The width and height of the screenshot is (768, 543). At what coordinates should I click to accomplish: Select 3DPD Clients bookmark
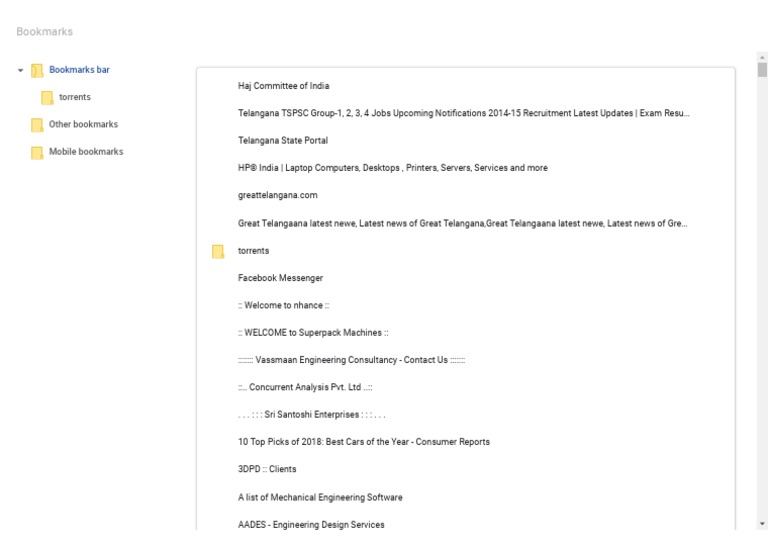[x=267, y=469]
